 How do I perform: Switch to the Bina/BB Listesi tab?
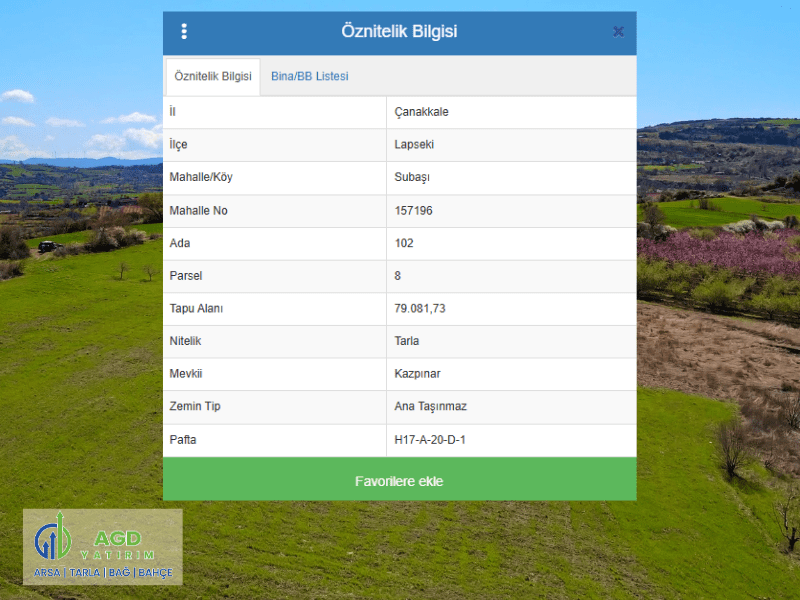tap(309, 76)
